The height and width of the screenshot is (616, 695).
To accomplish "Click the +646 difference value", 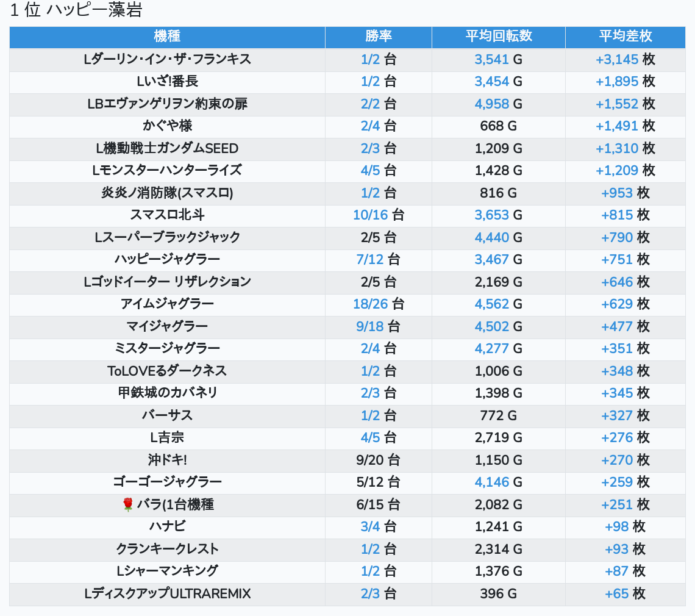I will 617,282.
